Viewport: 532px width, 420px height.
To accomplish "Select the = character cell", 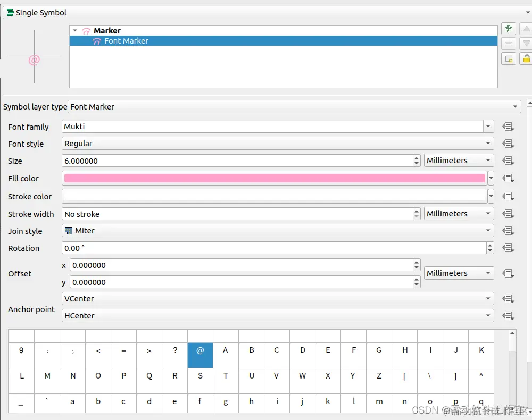I will click(123, 355).
